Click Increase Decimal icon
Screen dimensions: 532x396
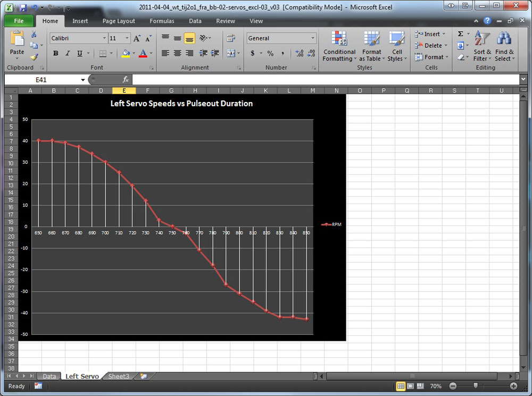299,53
